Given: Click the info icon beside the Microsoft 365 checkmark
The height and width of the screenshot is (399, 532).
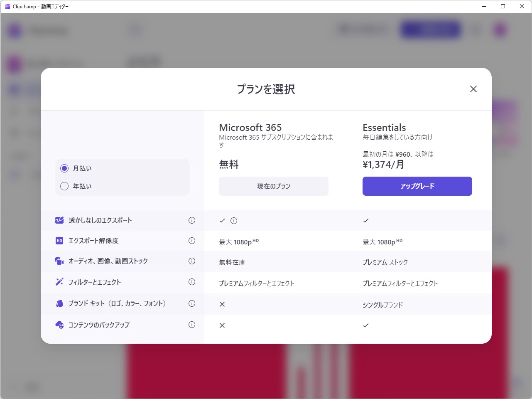Looking at the screenshot, I should tap(234, 221).
